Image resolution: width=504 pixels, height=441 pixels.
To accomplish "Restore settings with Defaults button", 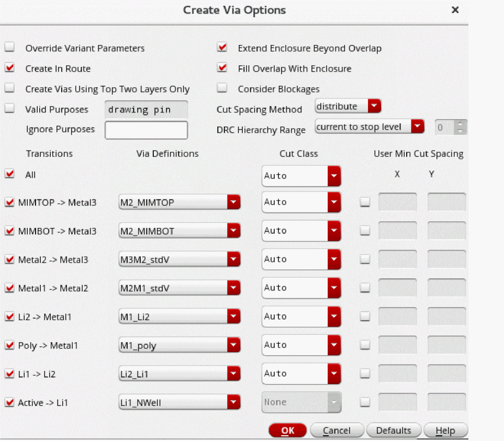I will pyautogui.click(x=394, y=431).
